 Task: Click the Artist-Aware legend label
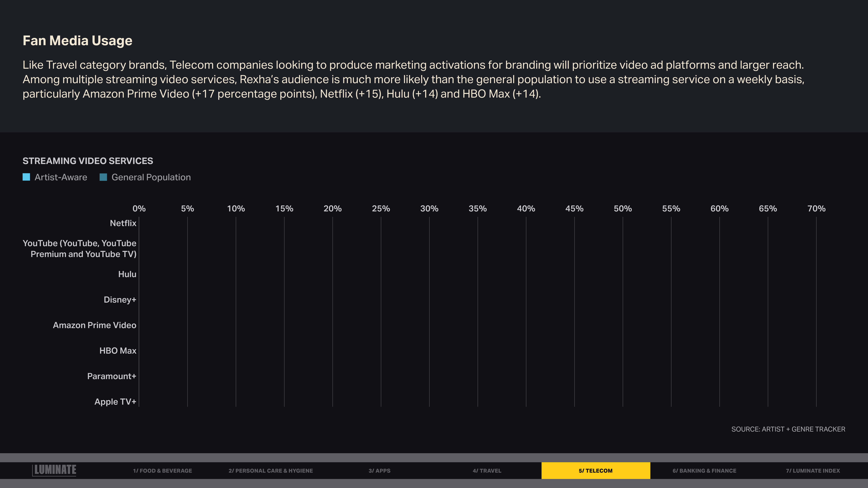61,177
